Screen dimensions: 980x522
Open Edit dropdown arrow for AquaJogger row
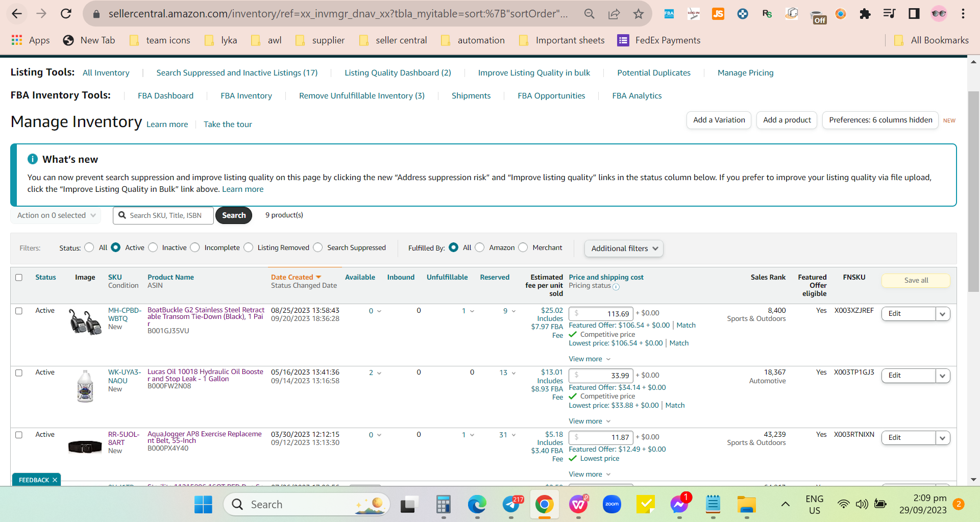pos(942,438)
